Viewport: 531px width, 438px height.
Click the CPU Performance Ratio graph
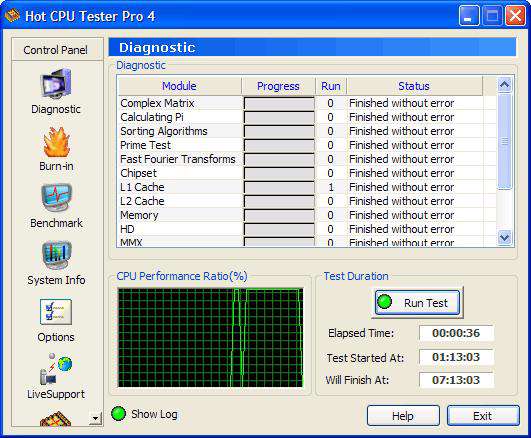[210, 337]
